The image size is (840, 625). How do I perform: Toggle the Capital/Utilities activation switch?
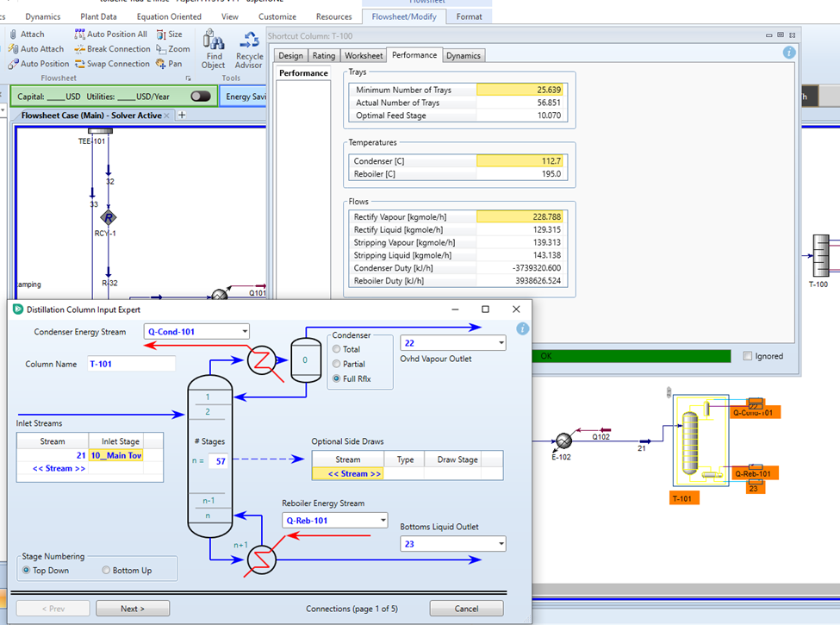point(201,96)
